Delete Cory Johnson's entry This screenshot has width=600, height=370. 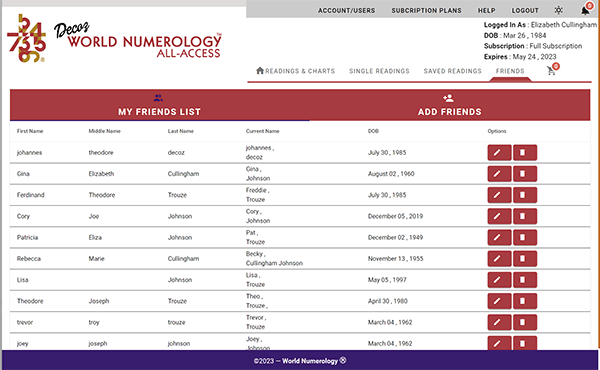coord(525,216)
